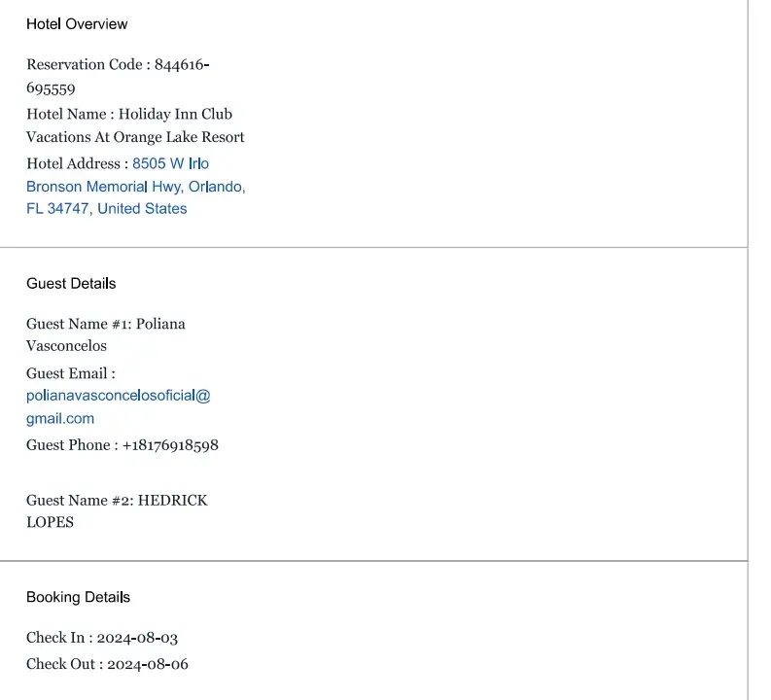Click the gmail.com part of the email
Image resolution: width=771 pixels, height=700 pixels.
click(60, 419)
